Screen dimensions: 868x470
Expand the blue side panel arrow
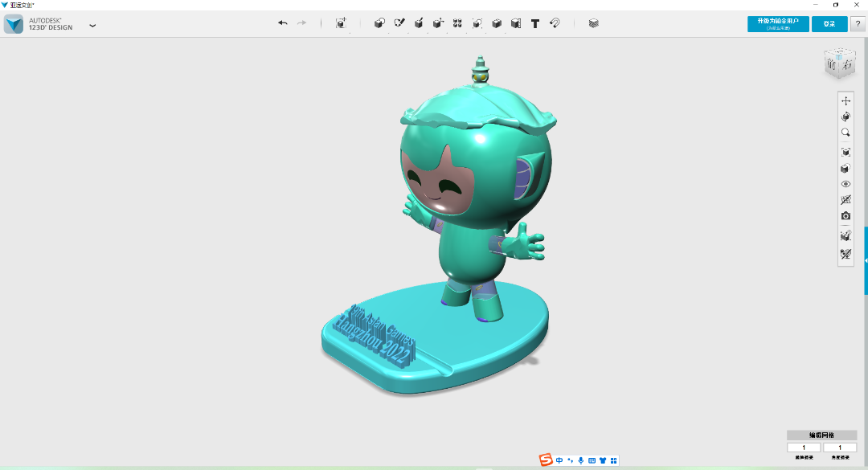pos(866,260)
